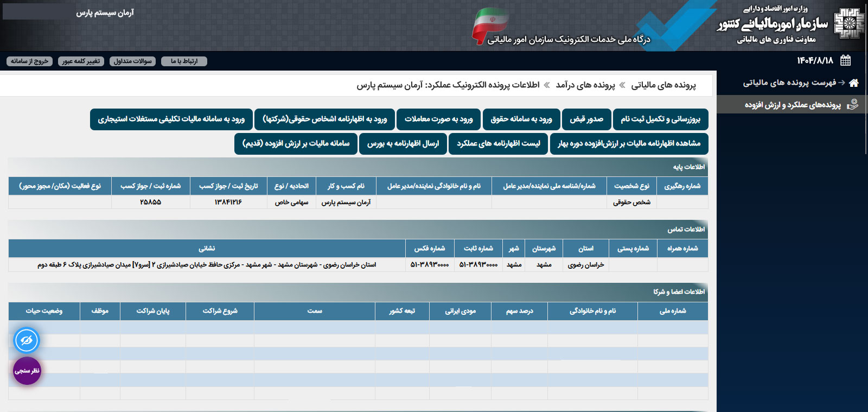868x412 pixels.
Task: Open ورود به سامانه حقوق
Action: 521,119
